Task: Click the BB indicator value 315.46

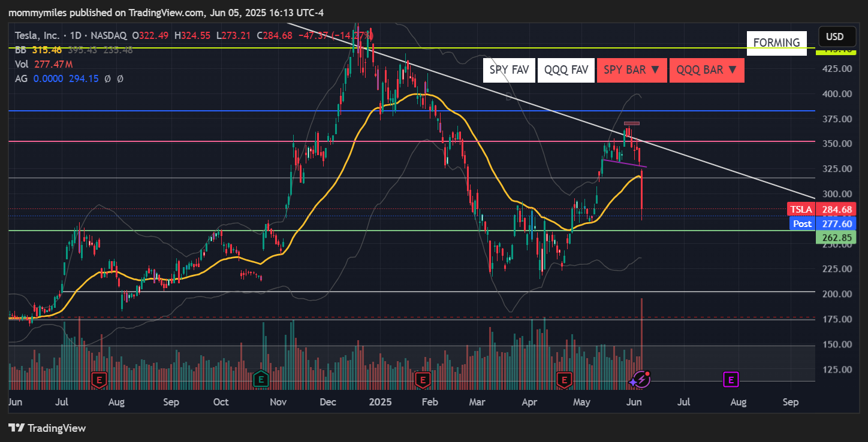Action: (47, 50)
